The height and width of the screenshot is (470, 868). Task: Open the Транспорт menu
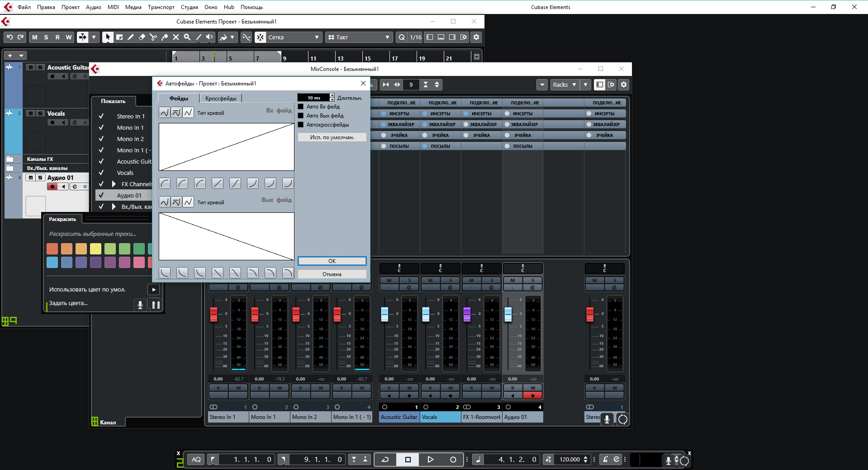pos(161,7)
